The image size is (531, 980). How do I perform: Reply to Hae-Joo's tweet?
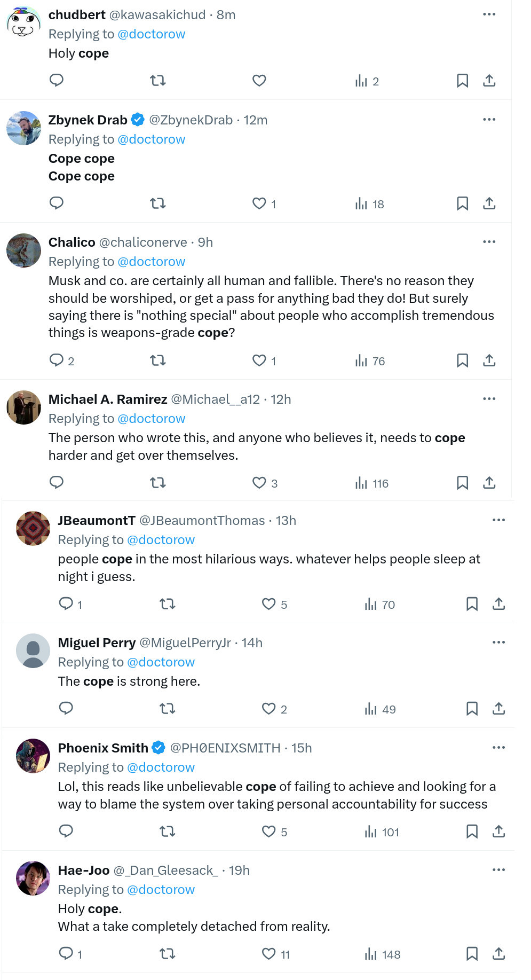(x=66, y=953)
